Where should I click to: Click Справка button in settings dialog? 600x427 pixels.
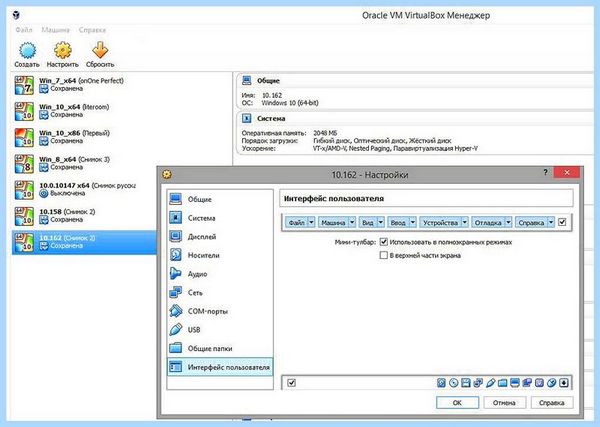pyautogui.click(x=552, y=403)
